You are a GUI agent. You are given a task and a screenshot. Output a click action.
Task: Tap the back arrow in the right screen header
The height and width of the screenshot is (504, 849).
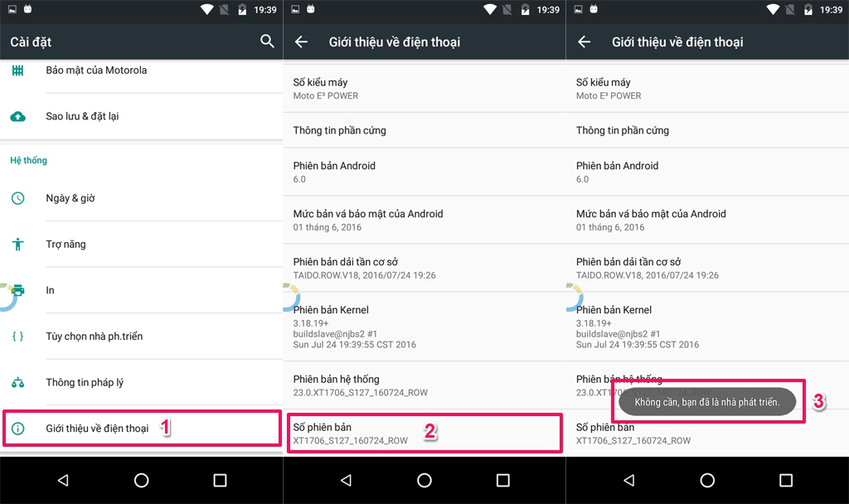click(584, 41)
